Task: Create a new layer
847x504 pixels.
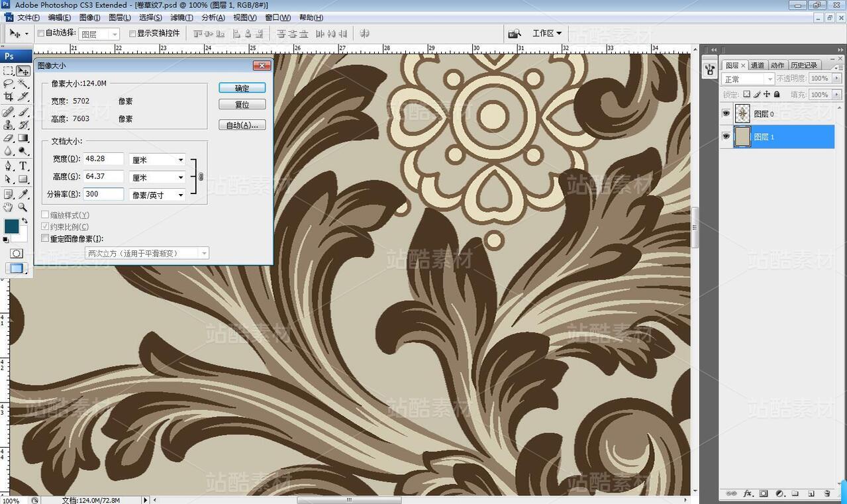Action: [x=811, y=493]
